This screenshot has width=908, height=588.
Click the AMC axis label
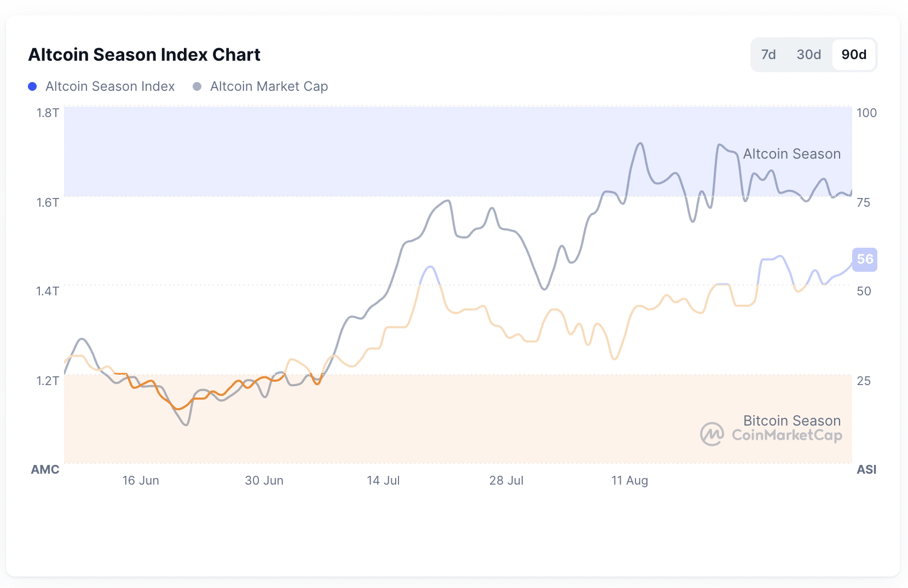click(x=45, y=469)
